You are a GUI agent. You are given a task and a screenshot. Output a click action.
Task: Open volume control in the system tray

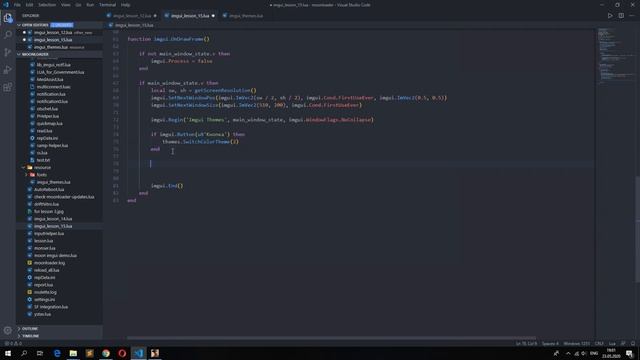(584, 353)
